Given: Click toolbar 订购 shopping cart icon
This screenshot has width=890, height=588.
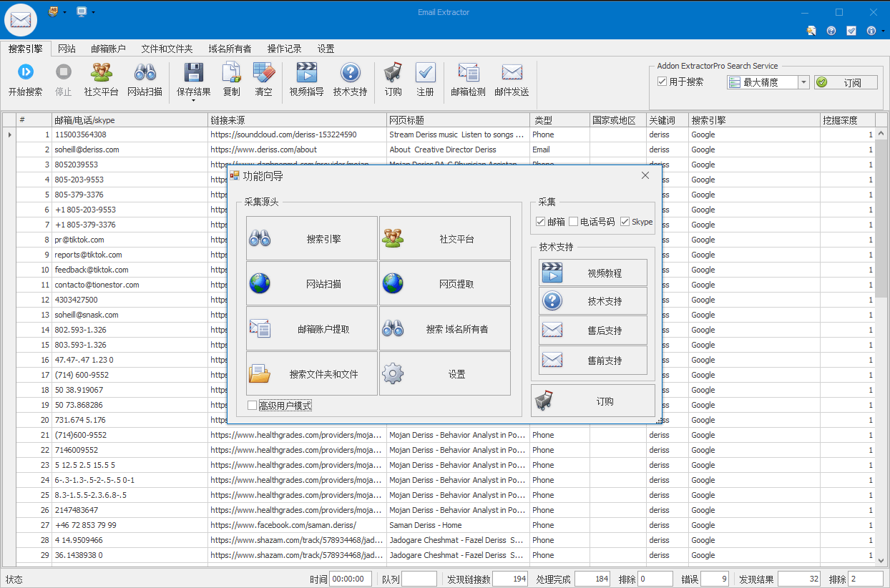Looking at the screenshot, I should point(393,72).
